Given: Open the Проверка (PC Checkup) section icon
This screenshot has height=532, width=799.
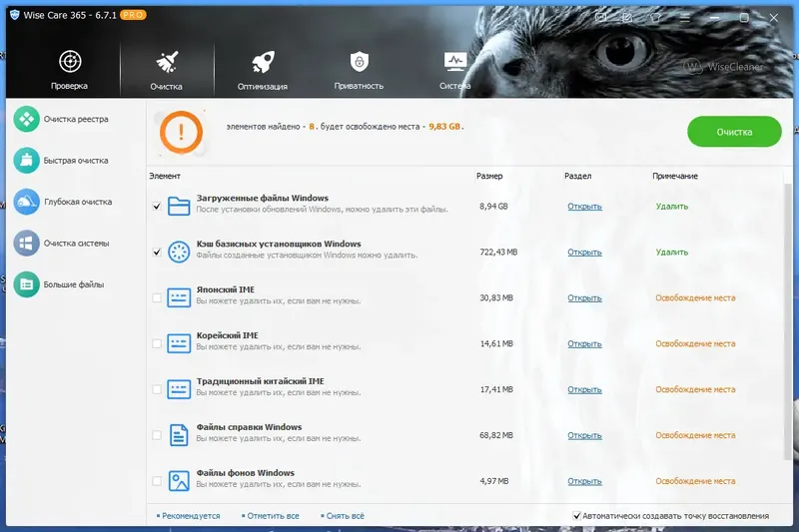Looking at the screenshot, I should point(70,62).
